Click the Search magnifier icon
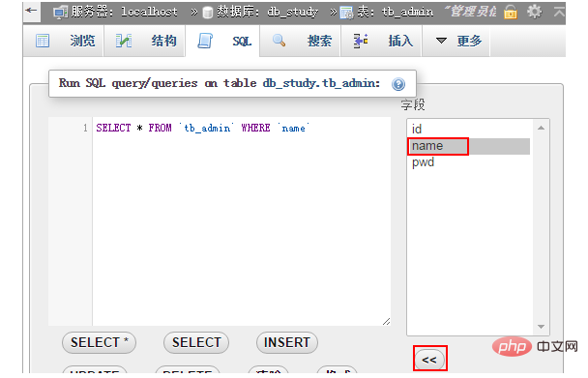Image resolution: width=588 pixels, height=378 pixels. (279, 41)
